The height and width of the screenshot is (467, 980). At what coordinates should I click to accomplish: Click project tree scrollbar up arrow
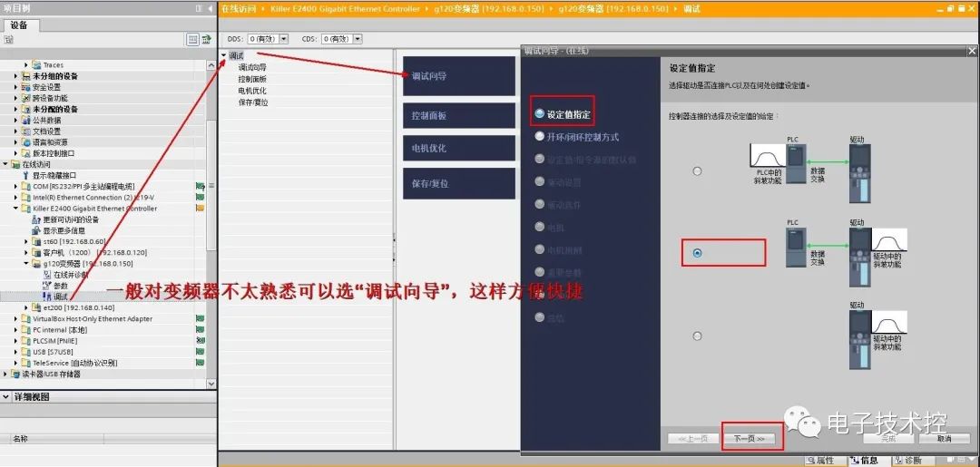point(211,64)
